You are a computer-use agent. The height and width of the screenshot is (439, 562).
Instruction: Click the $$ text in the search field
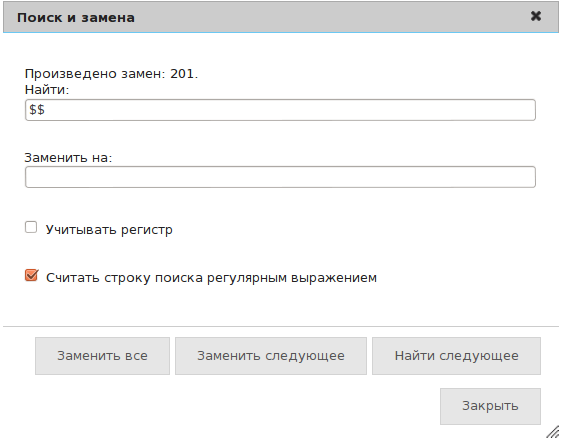pos(37,110)
